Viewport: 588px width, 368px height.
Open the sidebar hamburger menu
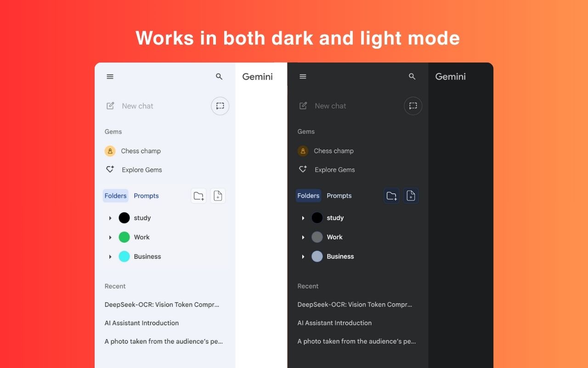[110, 76]
